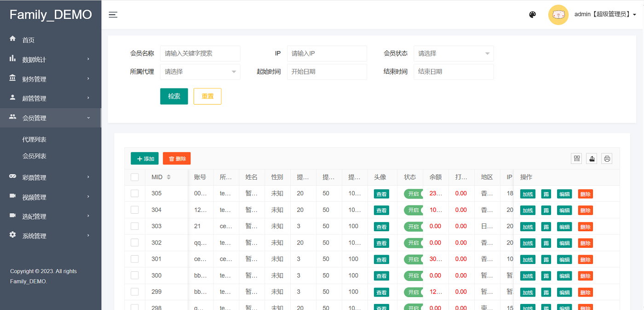The height and width of the screenshot is (310, 644).
Task: Click the export icon above the table
Action: point(592,158)
